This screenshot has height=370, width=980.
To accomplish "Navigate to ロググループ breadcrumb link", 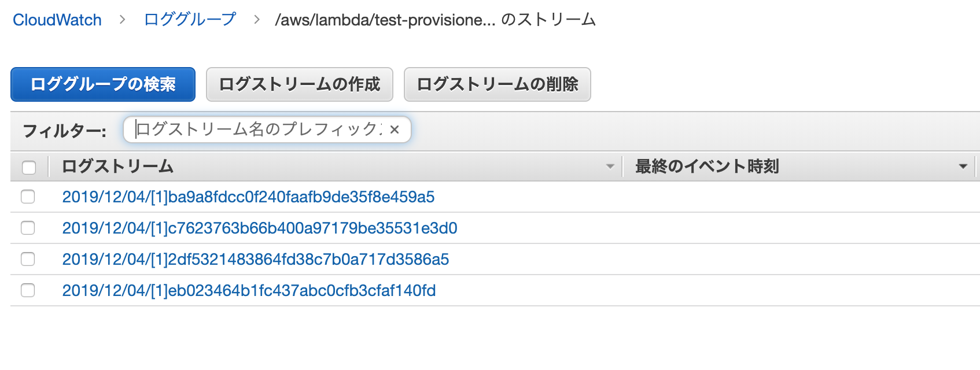I will pos(190,20).
